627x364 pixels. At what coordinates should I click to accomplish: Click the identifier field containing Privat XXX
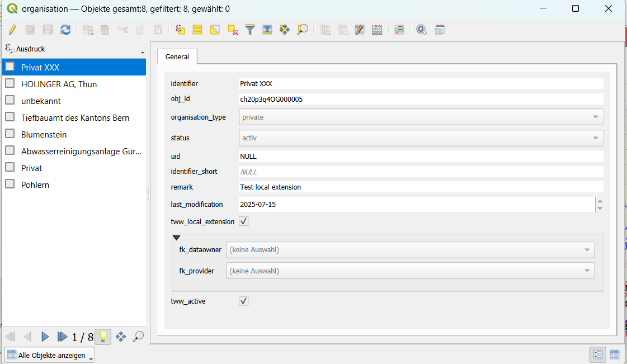coord(421,83)
